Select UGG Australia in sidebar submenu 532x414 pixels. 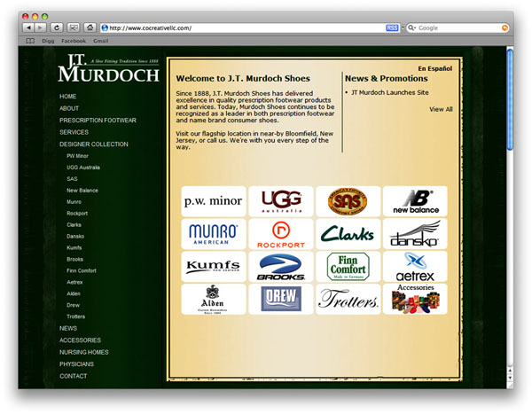point(83,168)
